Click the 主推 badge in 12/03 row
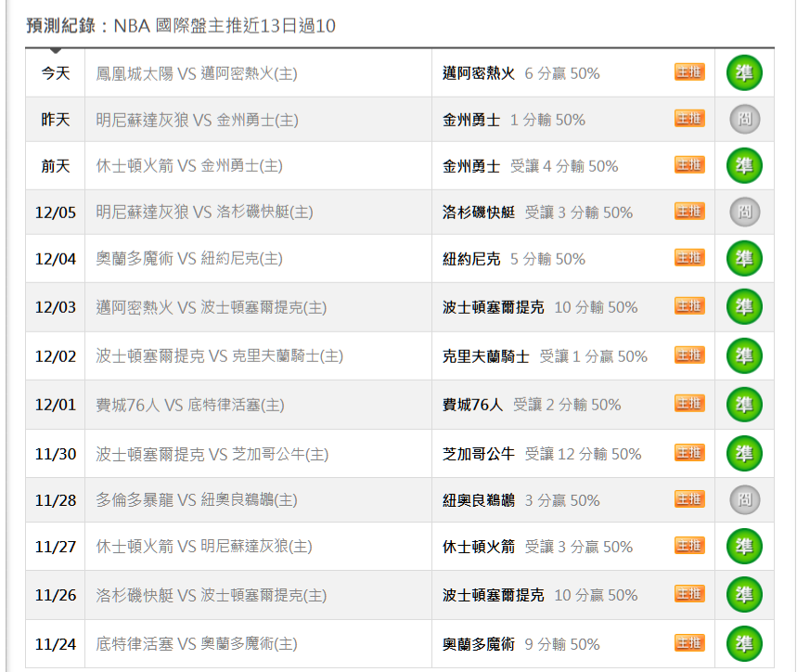Image resolution: width=797 pixels, height=672 pixels. point(689,306)
